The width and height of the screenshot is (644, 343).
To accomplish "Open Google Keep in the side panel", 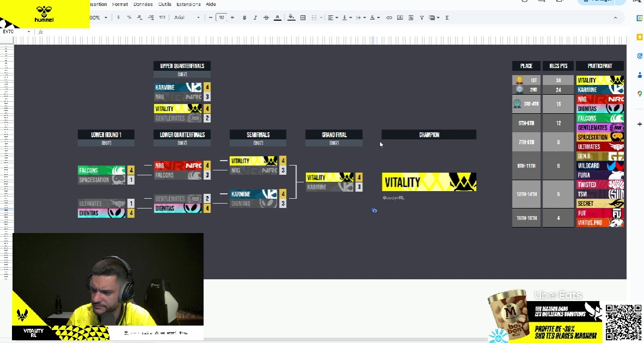I will point(640,38).
